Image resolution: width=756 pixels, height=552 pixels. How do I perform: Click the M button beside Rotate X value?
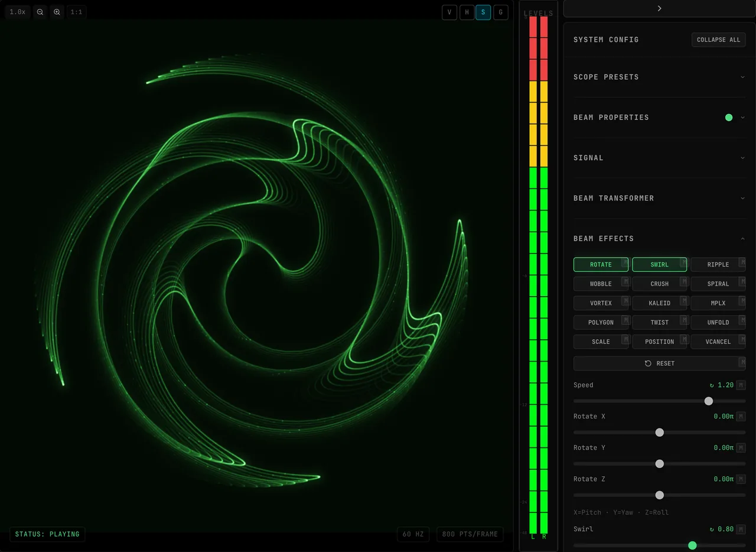[741, 417]
